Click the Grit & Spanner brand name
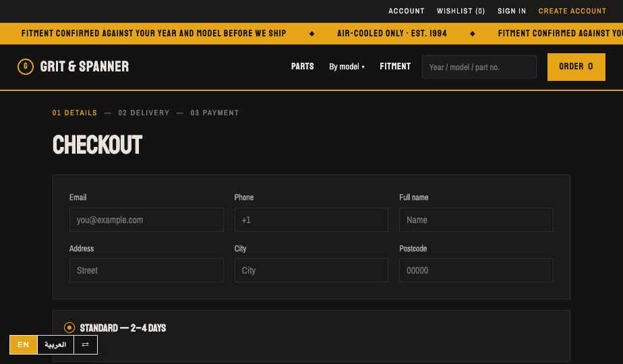This screenshot has height=364, width=623. tap(85, 66)
